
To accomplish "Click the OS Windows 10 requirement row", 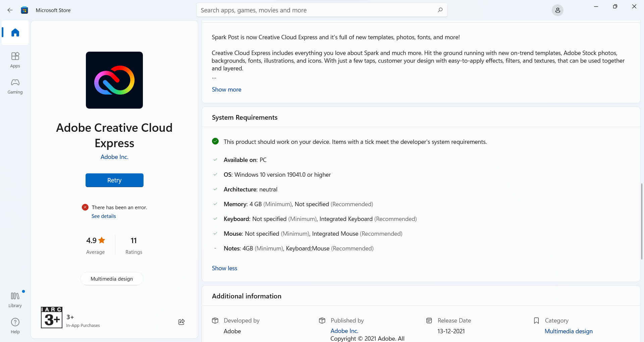I will pos(277,175).
